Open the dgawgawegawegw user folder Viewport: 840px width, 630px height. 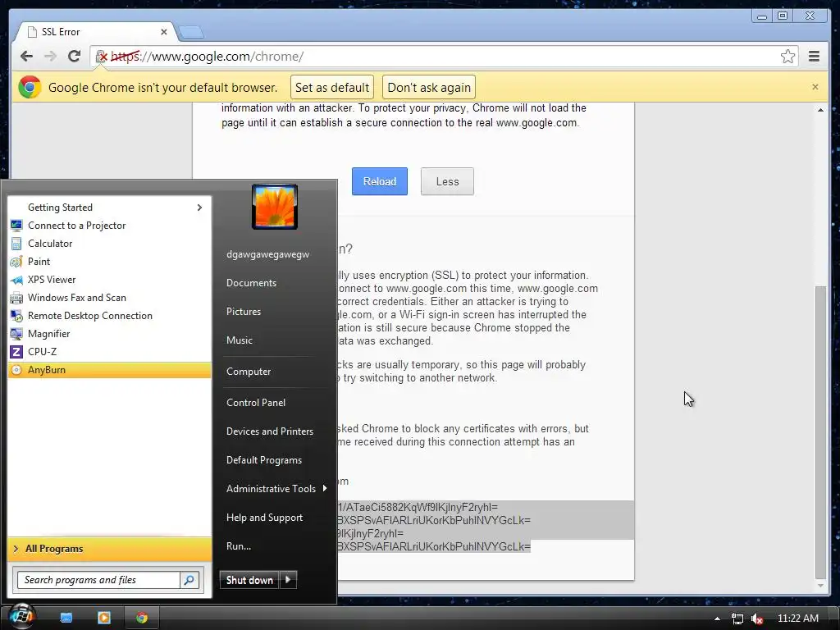[x=268, y=254]
